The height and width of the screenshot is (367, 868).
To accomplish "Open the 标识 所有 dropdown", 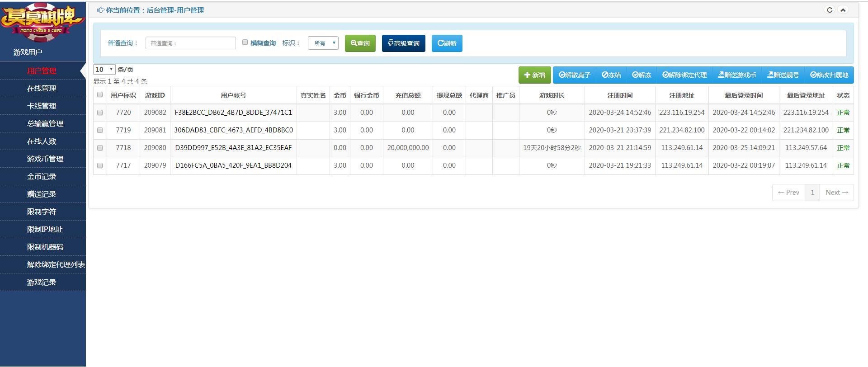I will [323, 43].
